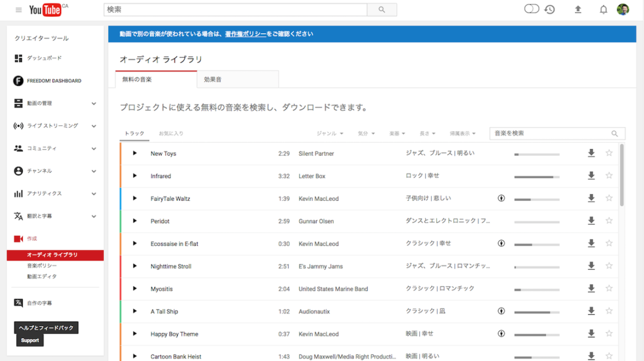
Task: Show attribution info for FairyTale Waltz
Action: [501, 198]
